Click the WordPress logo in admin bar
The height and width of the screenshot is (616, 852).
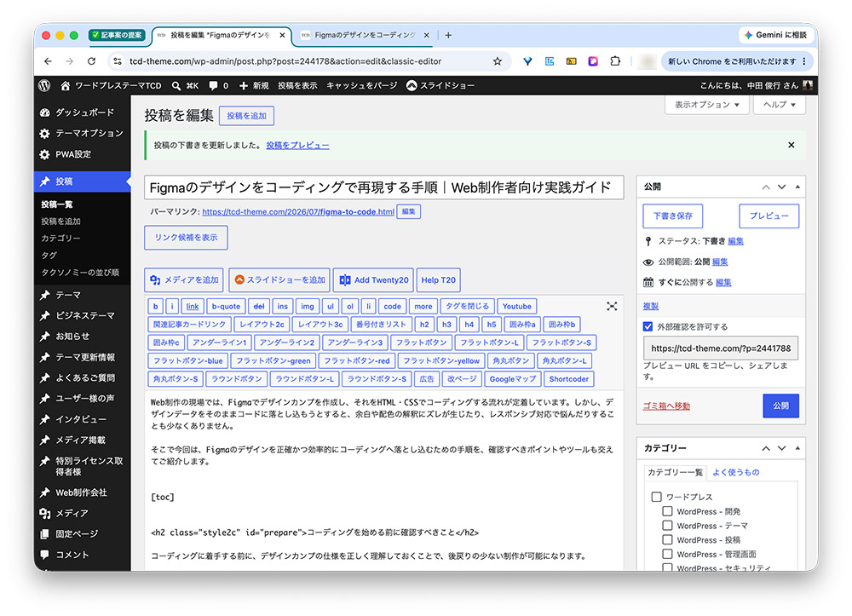[44, 85]
